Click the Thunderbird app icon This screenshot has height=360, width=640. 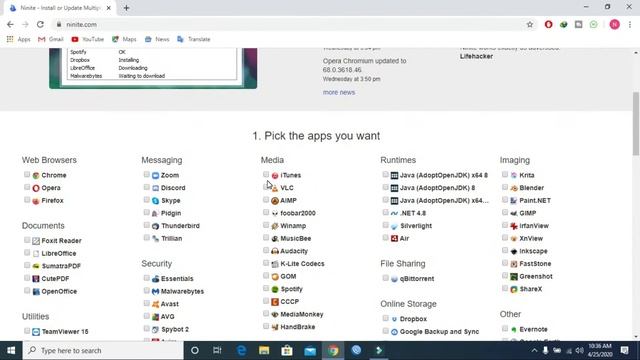[x=156, y=226]
